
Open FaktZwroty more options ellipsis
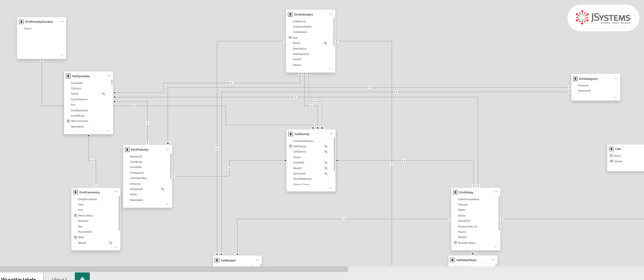point(331,134)
